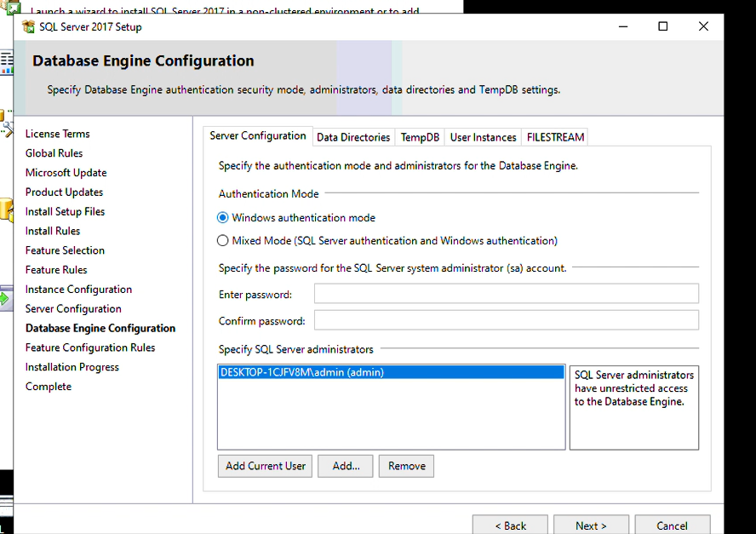
Task: Click the Add... button
Action: tap(346, 466)
